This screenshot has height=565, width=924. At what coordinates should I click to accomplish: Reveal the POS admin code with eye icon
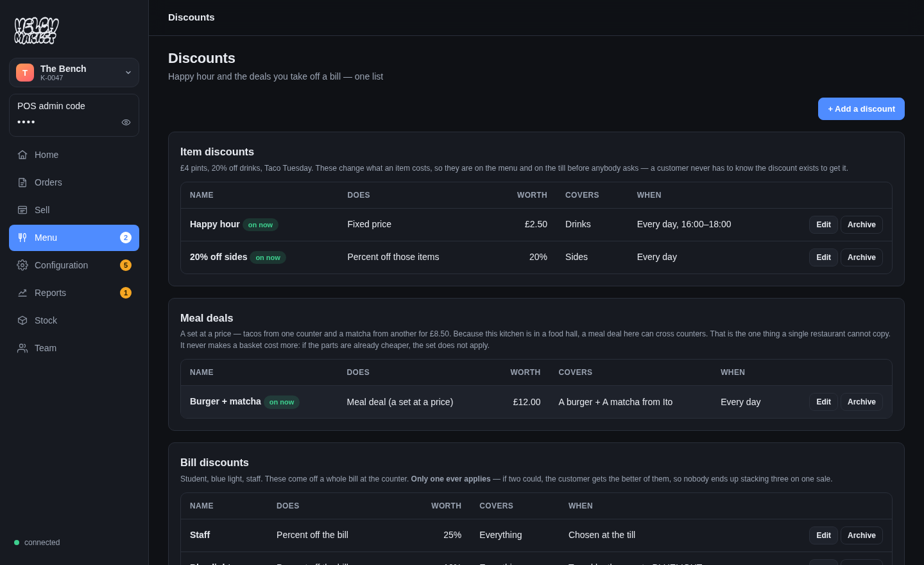126,122
